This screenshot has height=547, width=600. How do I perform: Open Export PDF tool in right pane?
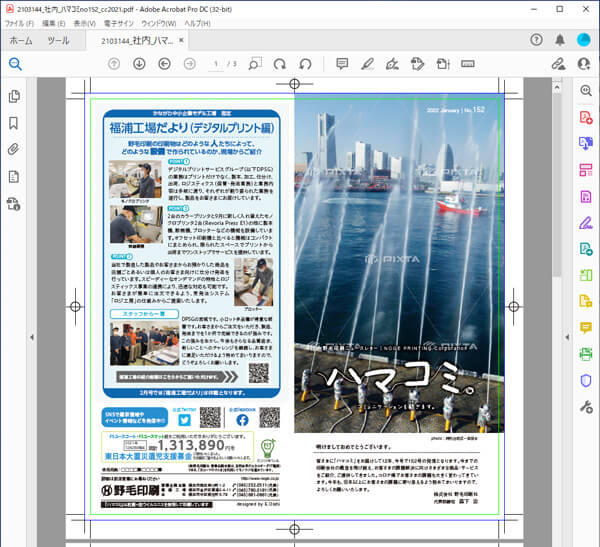(x=586, y=144)
